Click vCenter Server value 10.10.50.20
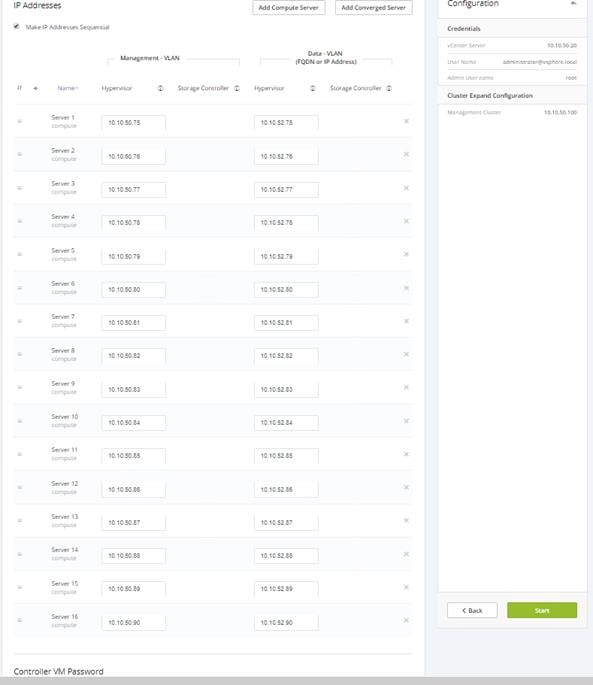Viewport: 593px width, 685px height. (562, 45)
